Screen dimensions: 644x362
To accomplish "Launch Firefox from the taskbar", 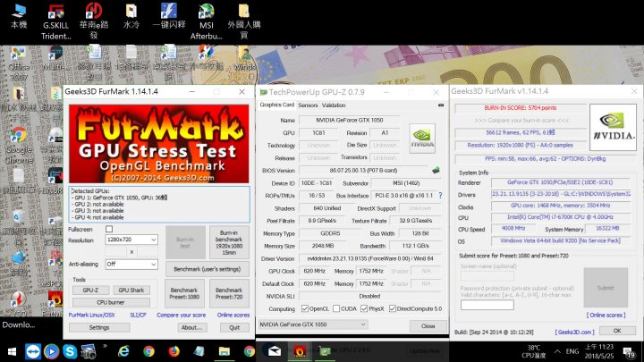I will tap(174, 351).
